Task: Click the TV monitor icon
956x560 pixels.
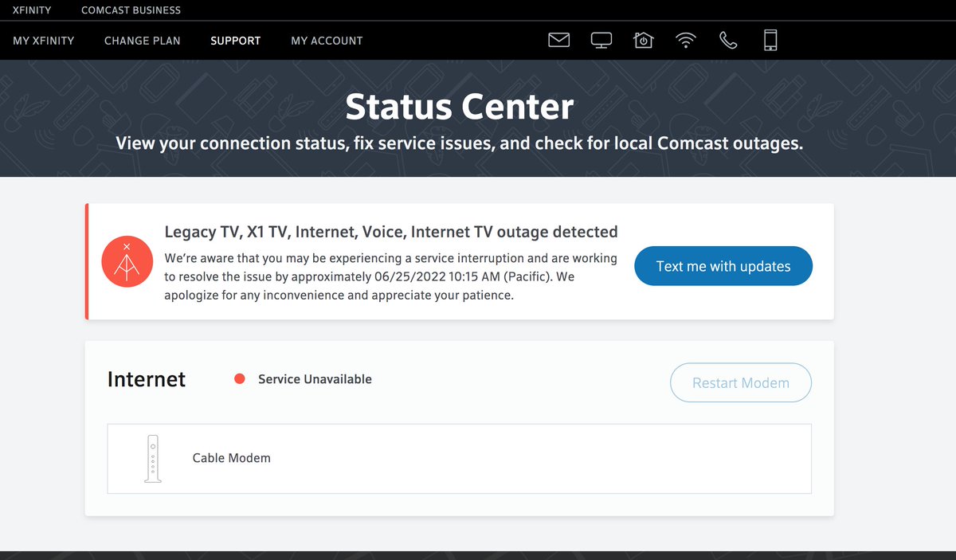Action: point(601,40)
